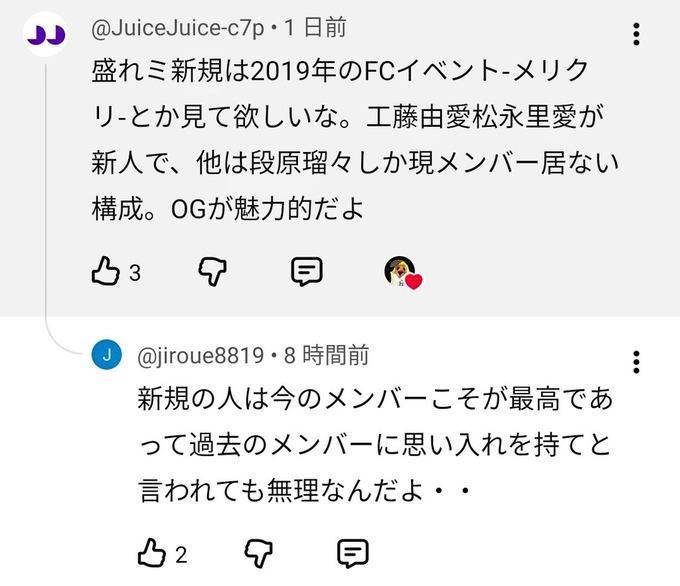Screen dimensions: 680x586
Task: Click the like count 3
Action: (135, 273)
